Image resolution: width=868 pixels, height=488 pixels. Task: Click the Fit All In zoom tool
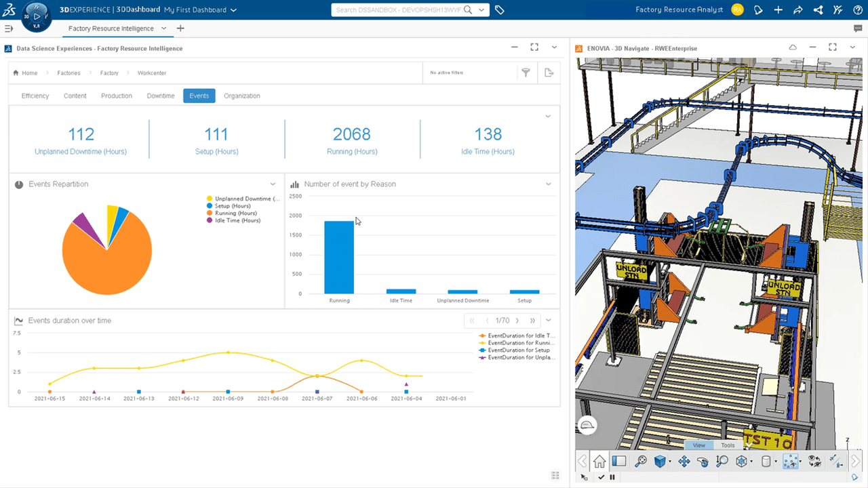click(641, 462)
